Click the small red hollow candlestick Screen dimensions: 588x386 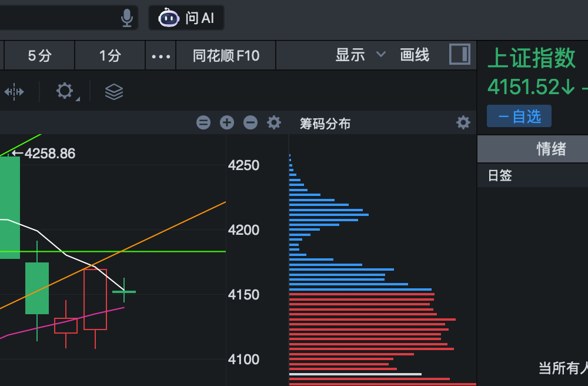[x=66, y=325]
